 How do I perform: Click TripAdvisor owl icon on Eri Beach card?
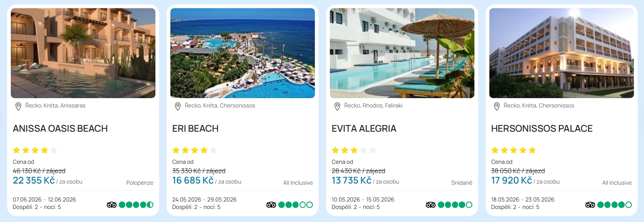(271, 205)
